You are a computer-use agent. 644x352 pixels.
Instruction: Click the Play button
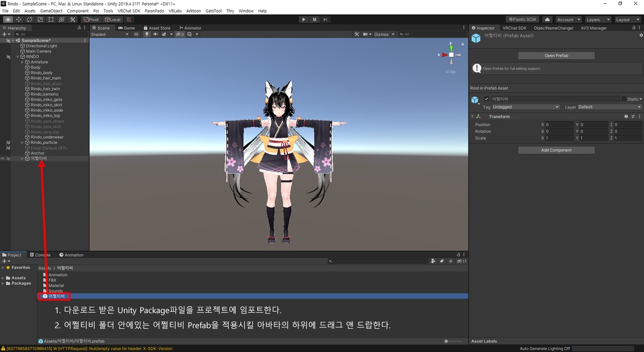[x=304, y=19]
